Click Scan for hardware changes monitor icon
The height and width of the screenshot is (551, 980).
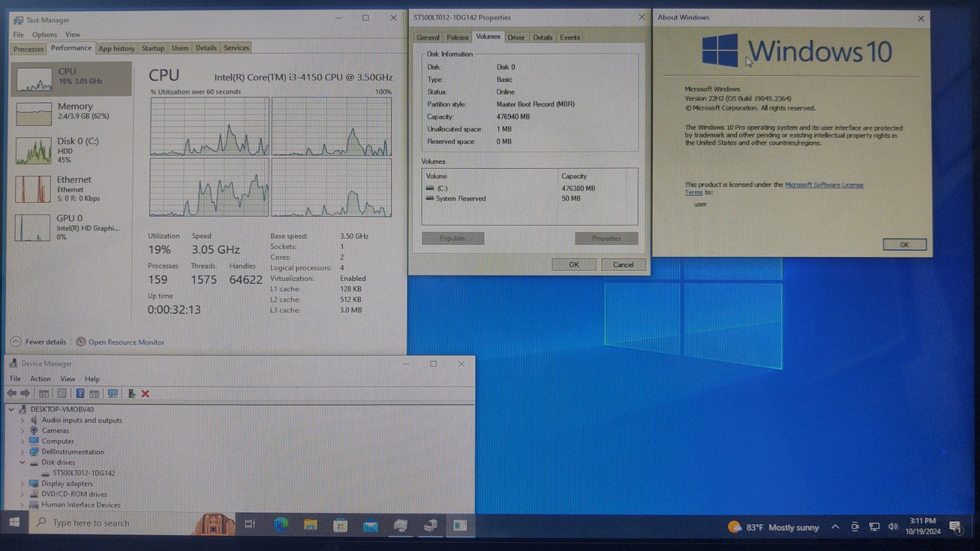[113, 394]
